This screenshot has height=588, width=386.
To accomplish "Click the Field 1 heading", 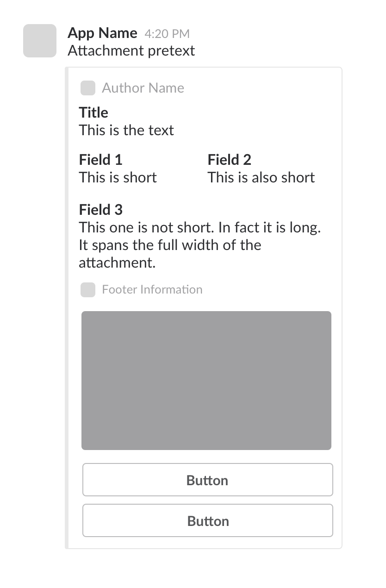I will click(x=101, y=160).
